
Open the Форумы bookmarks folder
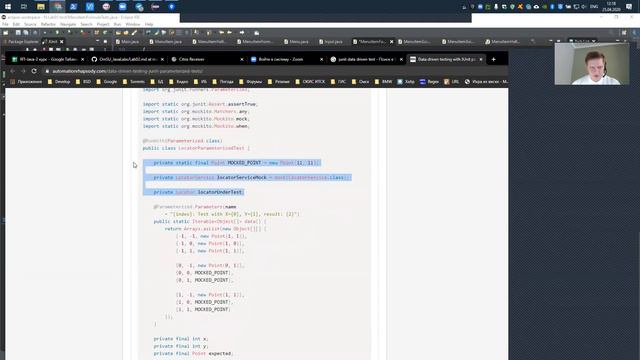[251, 82]
